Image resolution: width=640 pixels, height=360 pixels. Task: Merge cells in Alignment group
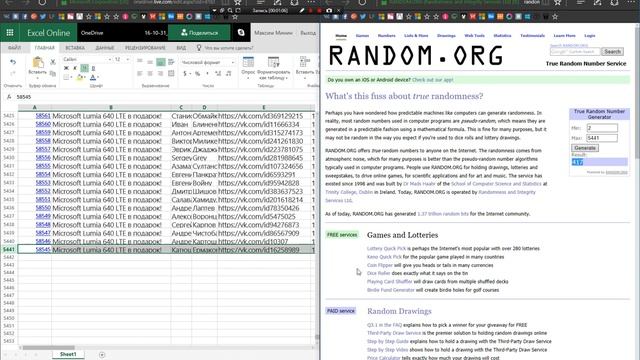tap(171, 73)
